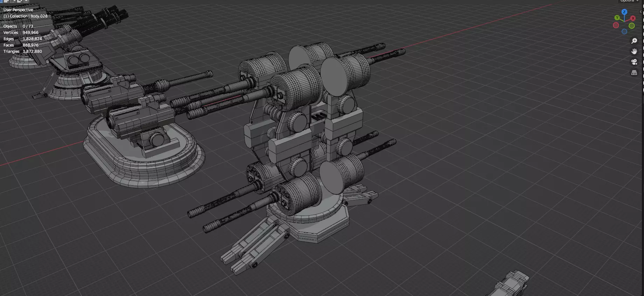
Task: Click the blue Z axis gizmo handle
Action: tap(624, 12)
